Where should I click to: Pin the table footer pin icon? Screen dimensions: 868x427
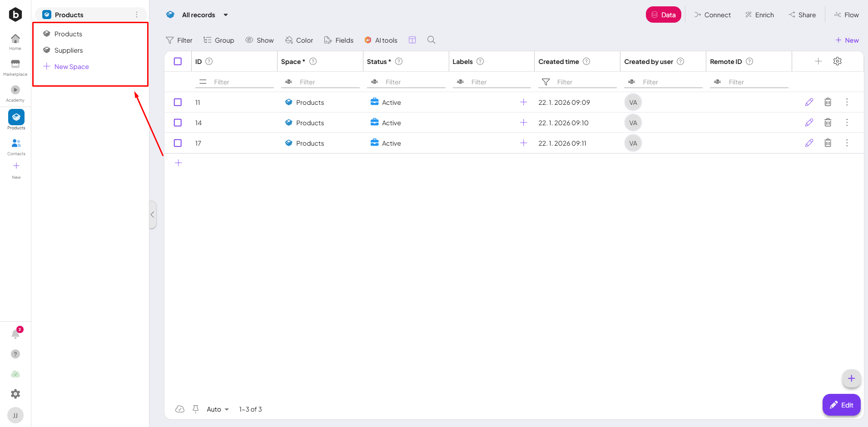point(196,409)
